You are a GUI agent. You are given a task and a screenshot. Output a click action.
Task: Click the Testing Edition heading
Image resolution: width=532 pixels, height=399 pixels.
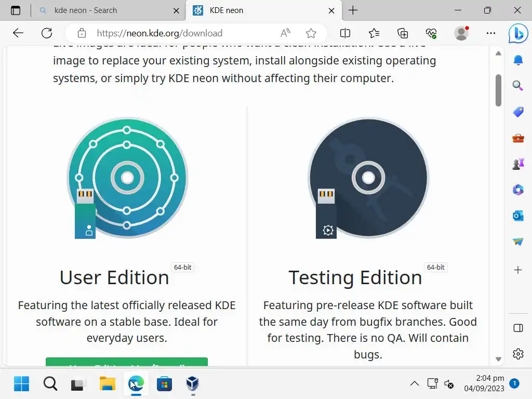[x=355, y=277]
